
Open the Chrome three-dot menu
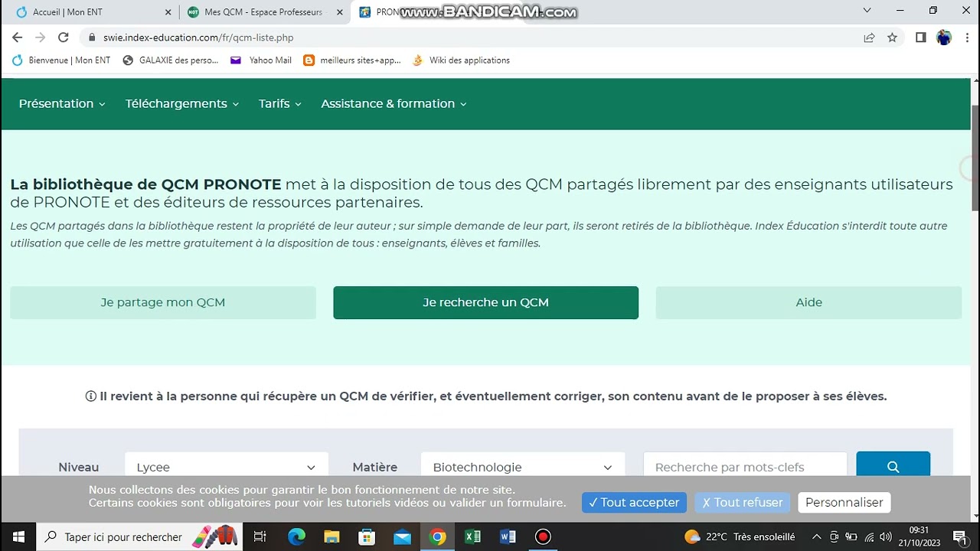click(x=966, y=37)
